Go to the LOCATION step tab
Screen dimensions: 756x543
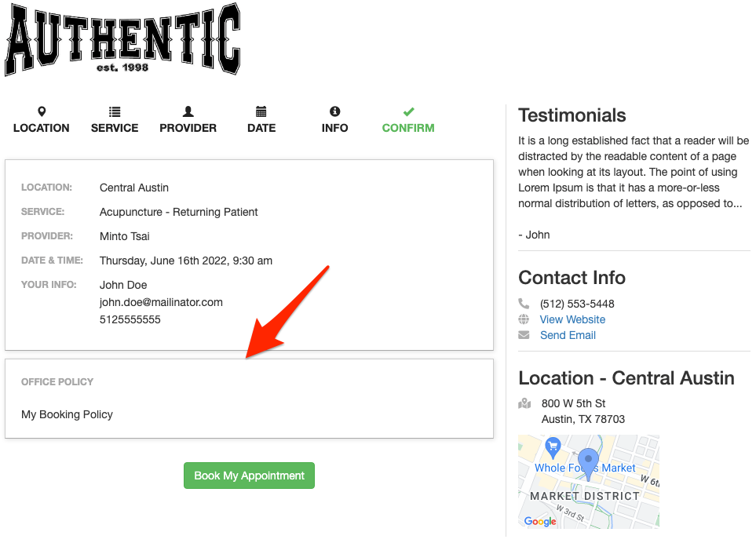point(42,128)
